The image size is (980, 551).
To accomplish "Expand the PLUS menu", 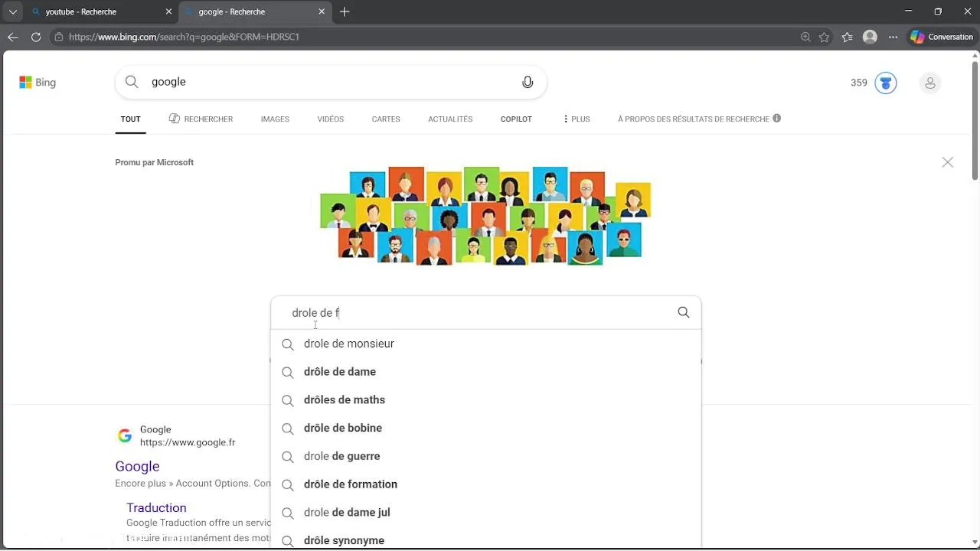I will click(x=577, y=119).
